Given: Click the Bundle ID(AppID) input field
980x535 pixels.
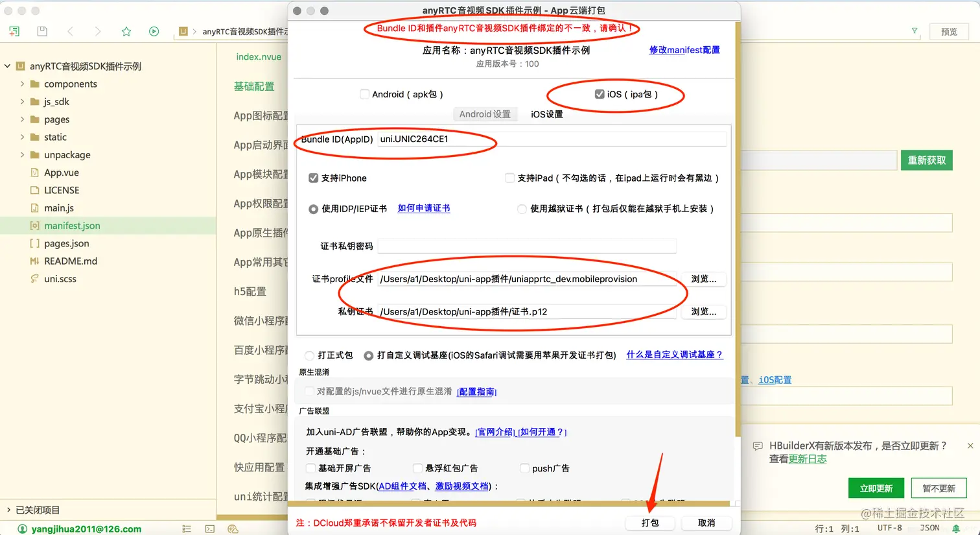Looking at the screenshot, I should tap(552, 139).
